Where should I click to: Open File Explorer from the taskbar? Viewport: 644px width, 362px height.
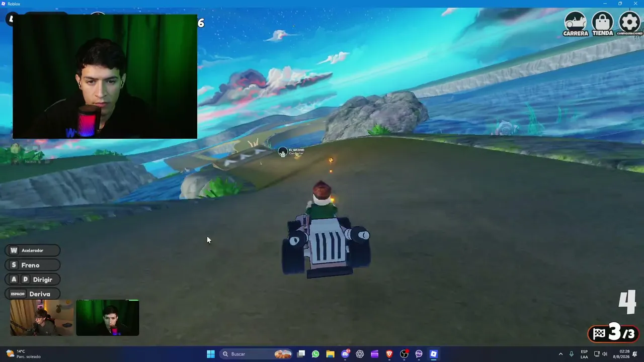point(330,354)
